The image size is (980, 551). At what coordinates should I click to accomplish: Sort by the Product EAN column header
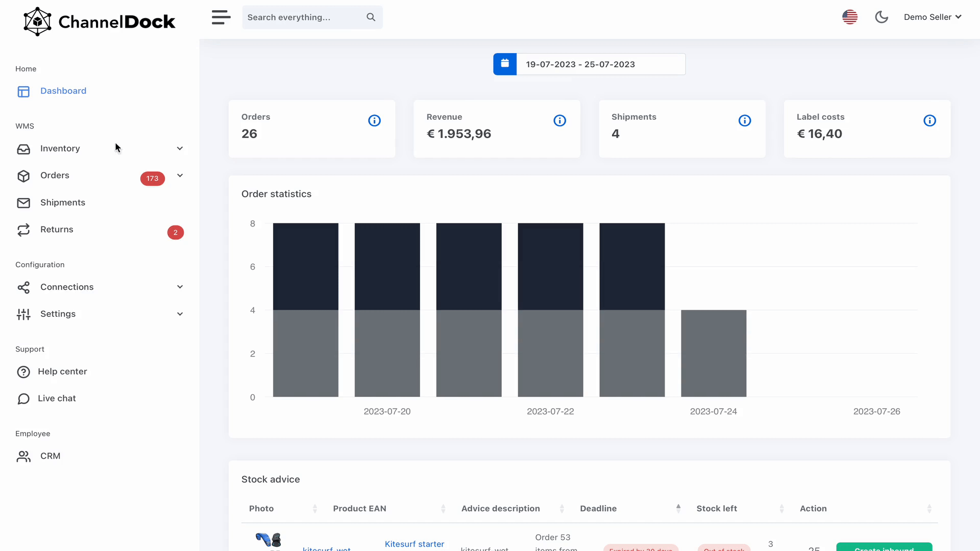click(389, 509)
